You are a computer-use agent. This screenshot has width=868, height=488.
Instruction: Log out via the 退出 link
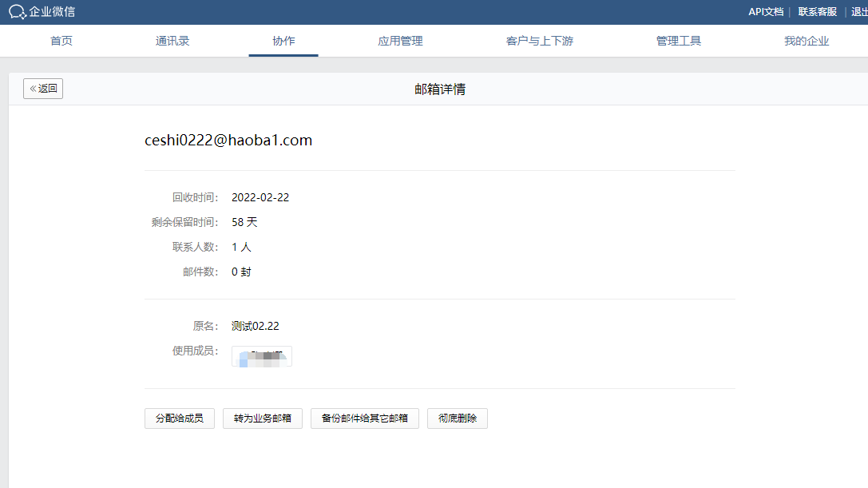click(x=859, y=12)
